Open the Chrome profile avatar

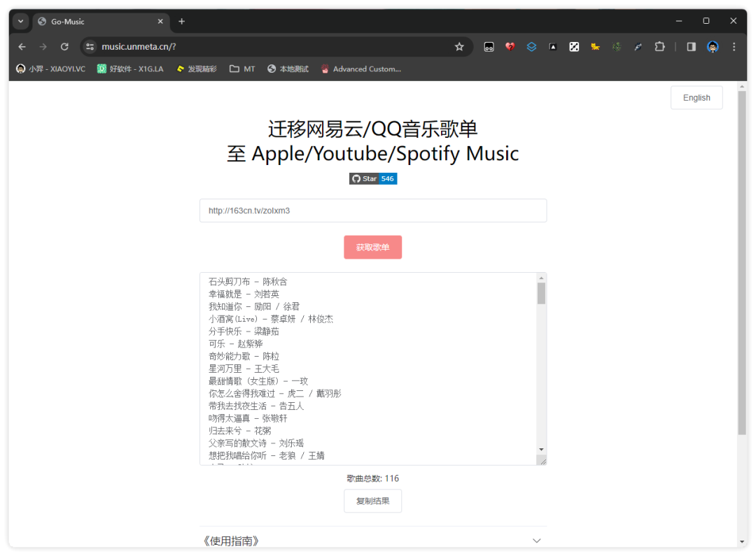point(713,47)
